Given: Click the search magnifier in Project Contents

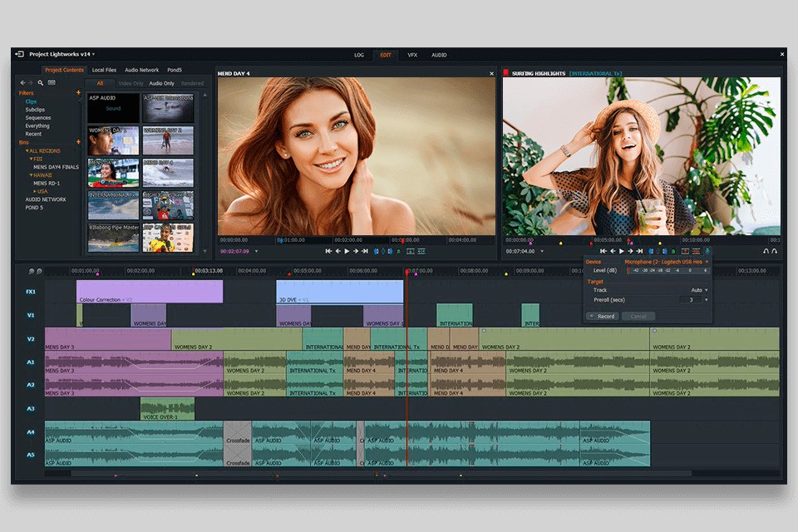Looking at the screenshot, I should 41,83.
